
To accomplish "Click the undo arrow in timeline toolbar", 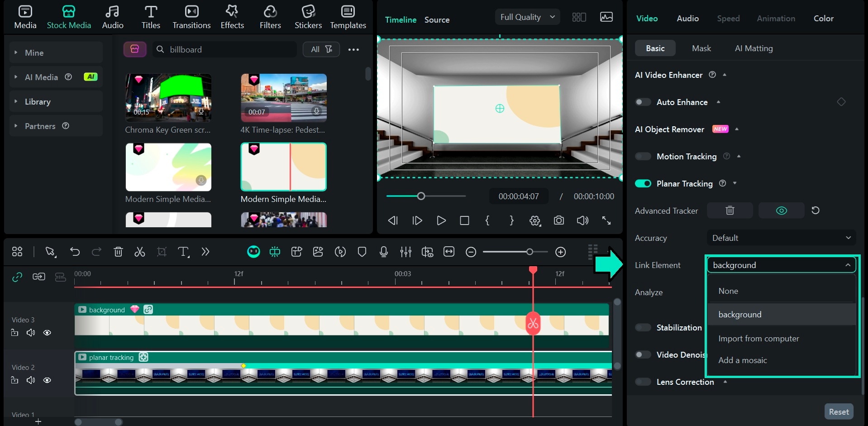I will 75,252.
